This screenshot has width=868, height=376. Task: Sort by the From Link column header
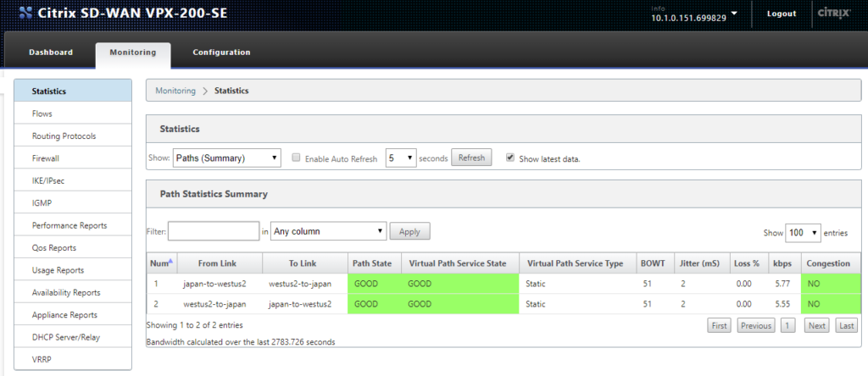tap(220, 263)
